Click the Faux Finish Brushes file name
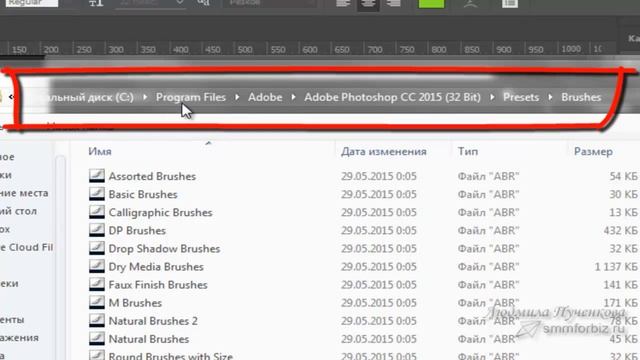 158,285
